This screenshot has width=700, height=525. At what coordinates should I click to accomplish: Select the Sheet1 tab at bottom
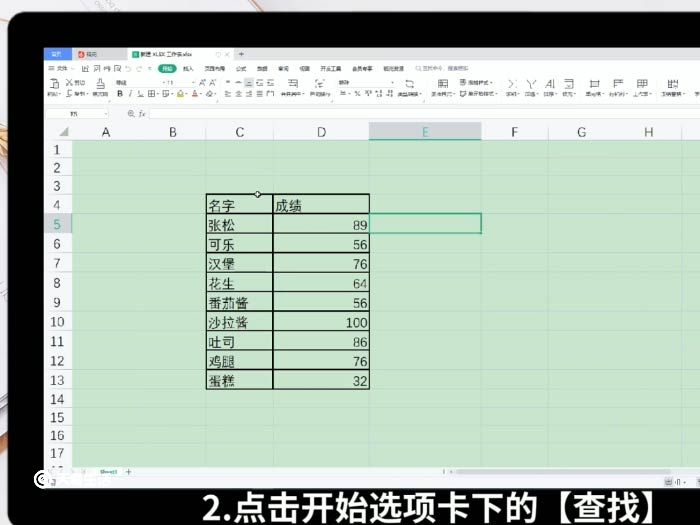point(108,471)
